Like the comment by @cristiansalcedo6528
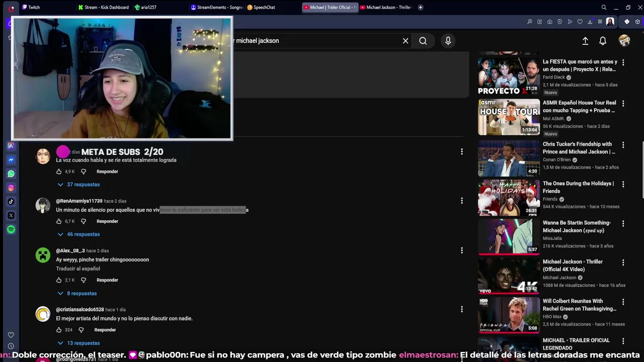Image resolution: width=644 pixels, height=362 pixels. click(59, 330)
